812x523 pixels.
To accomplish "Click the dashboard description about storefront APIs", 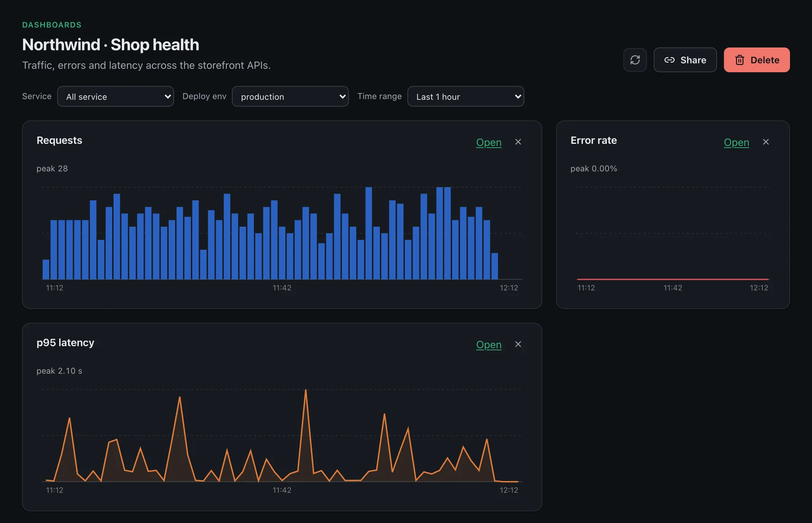I will pyautogui.click(x=146, y=65).
